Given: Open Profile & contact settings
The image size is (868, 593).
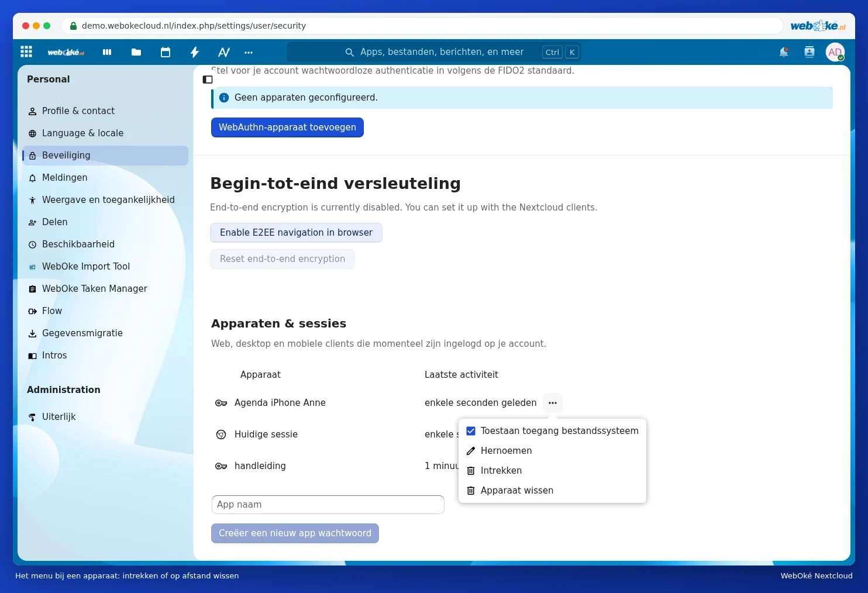Looking at the screenshot, I should tap(105, 111).
